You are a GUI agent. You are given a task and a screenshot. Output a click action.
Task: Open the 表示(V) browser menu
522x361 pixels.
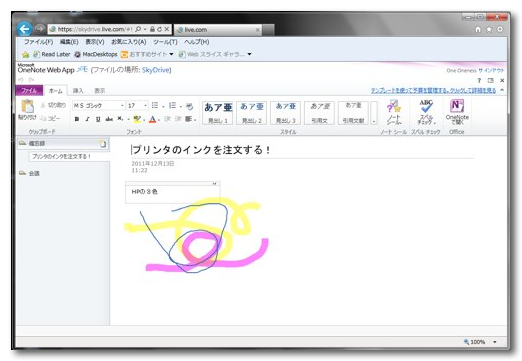(95, 42)
